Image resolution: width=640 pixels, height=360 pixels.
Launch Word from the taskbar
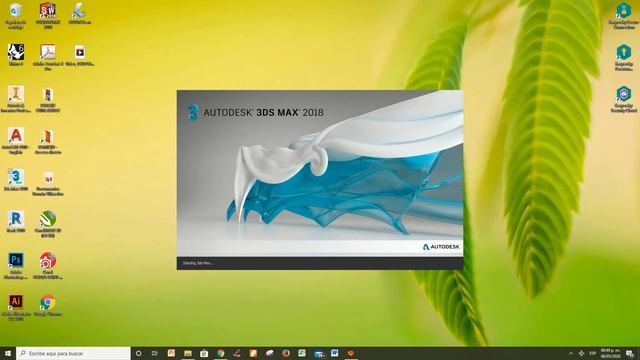pos(335,353)
